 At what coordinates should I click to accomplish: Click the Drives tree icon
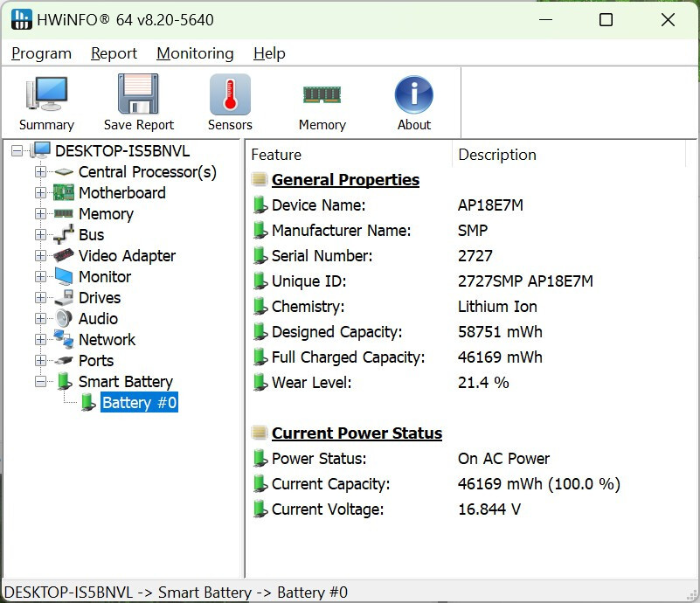[x=64, y=298]
